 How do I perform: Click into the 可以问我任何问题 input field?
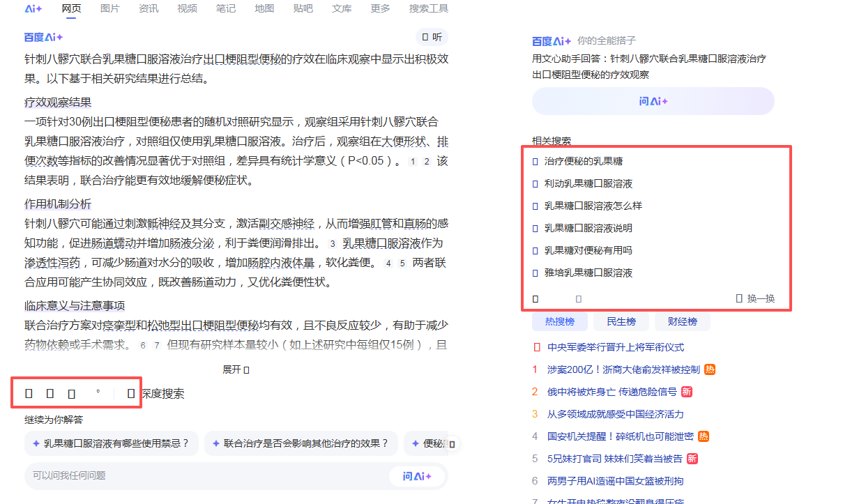click(206, 475)
